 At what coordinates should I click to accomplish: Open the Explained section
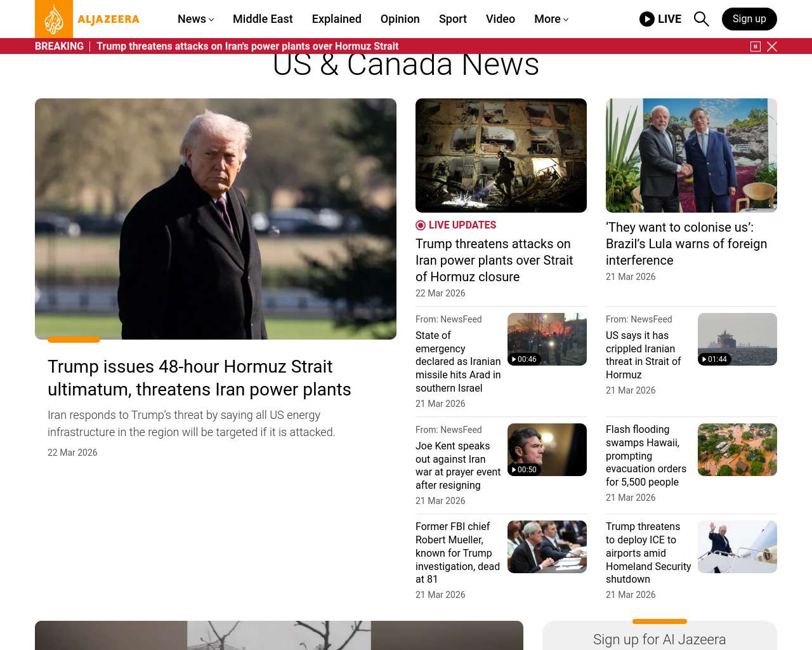tap(337, 19)
